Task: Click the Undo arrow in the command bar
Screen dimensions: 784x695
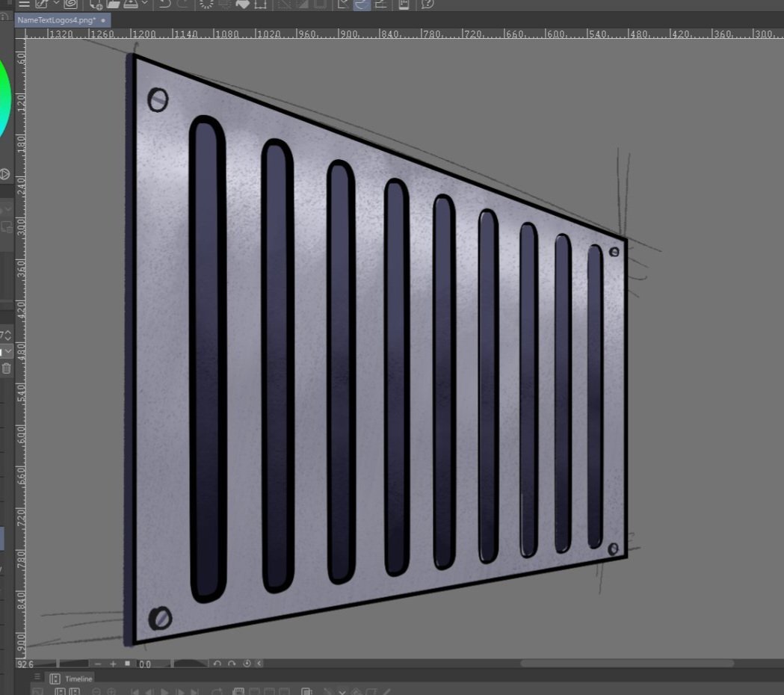Action: (164, 4)
